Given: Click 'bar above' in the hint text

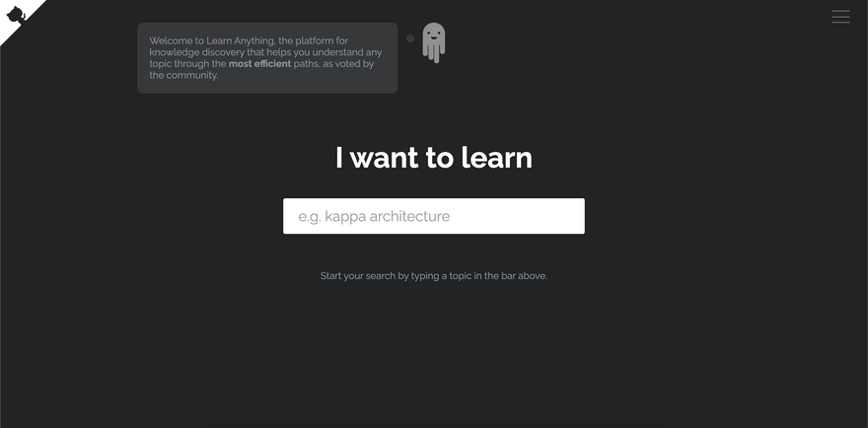Looking at the screenshot, I should (524, 276).
